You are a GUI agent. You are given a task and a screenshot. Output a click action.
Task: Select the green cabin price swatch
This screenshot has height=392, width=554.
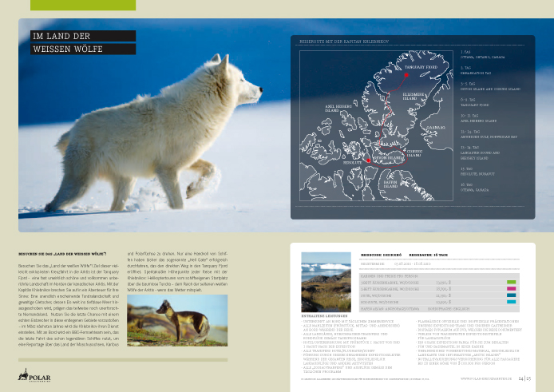[512, 282]
